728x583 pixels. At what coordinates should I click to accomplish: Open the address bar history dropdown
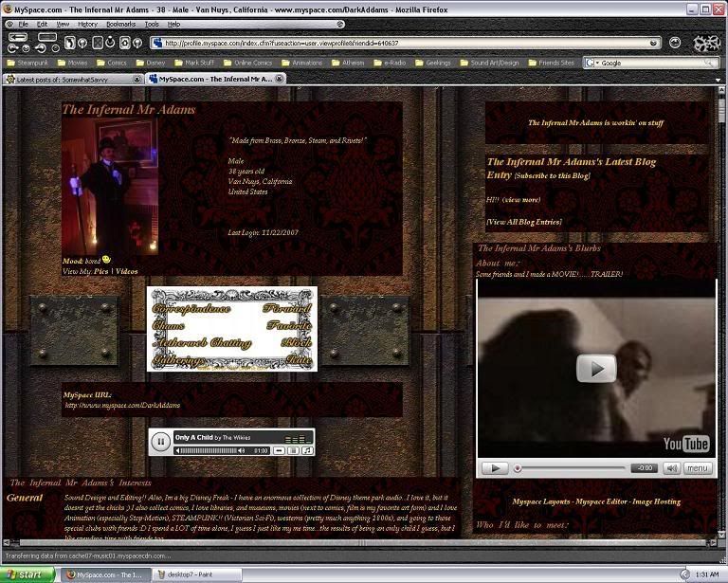(x=654, y=44)
